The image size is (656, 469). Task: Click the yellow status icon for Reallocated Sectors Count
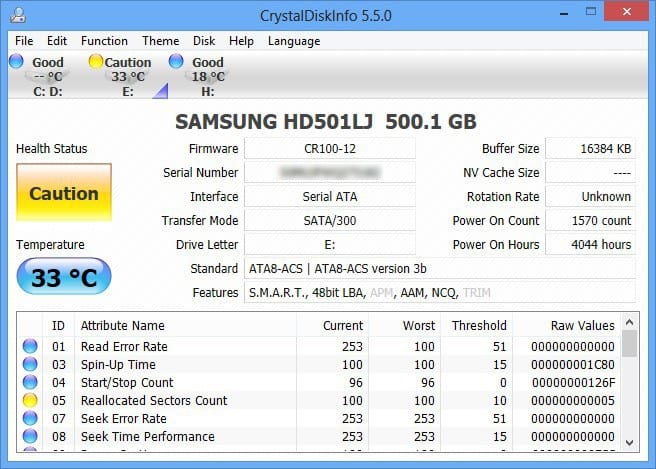(x=30, y=401)
